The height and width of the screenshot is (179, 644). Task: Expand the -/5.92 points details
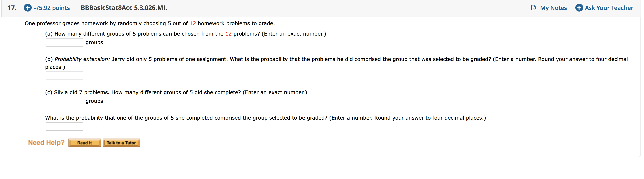pos(52,8)
